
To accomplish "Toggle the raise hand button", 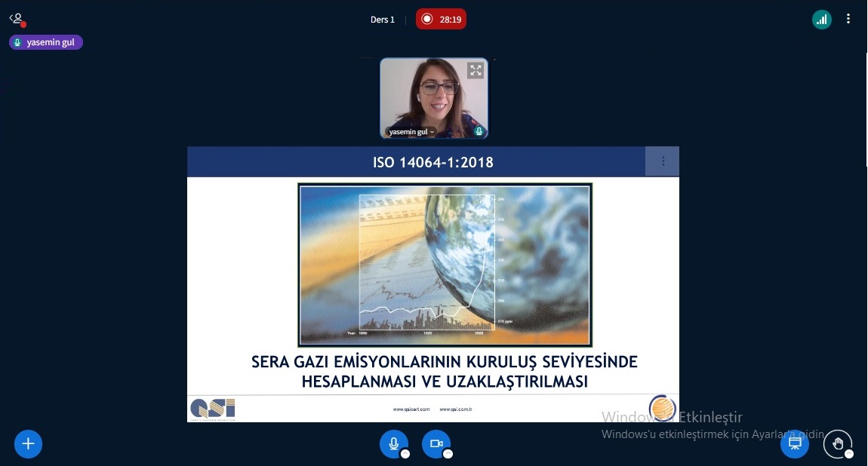I will 837,443.
